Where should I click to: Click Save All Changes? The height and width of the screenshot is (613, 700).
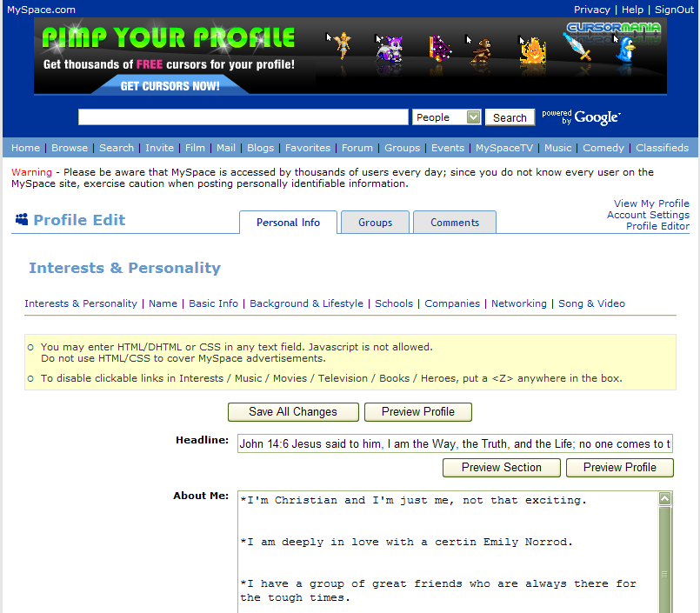[x=293, y=411]
